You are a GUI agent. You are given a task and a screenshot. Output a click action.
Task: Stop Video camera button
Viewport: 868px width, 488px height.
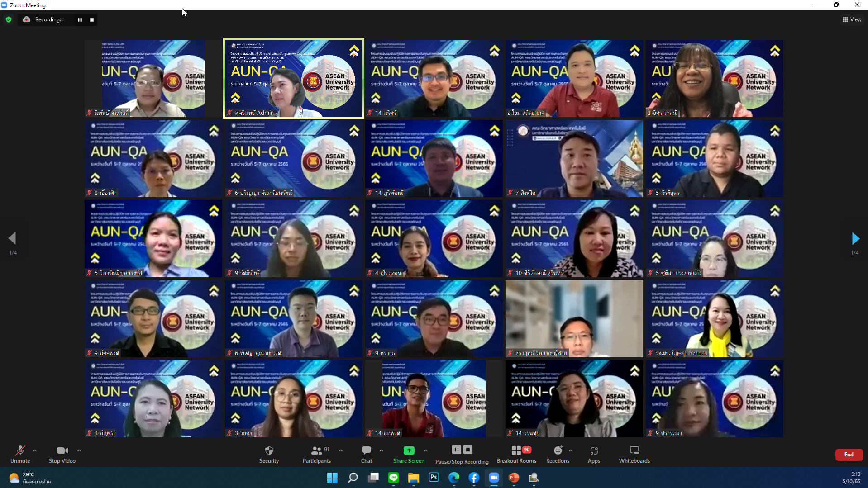[62, 454]
